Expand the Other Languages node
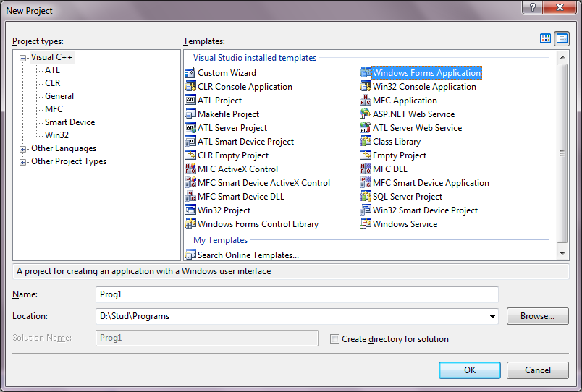Image resolution: width=582 pixels, height=392 pixels. (22, 149)
